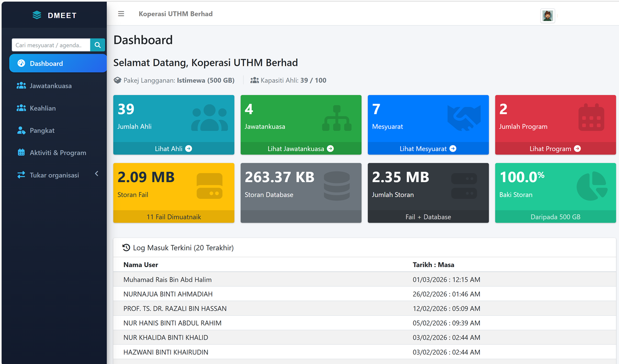
Task: Follow the Lihat Jawatankuasa link
Action: click(301, 148)
